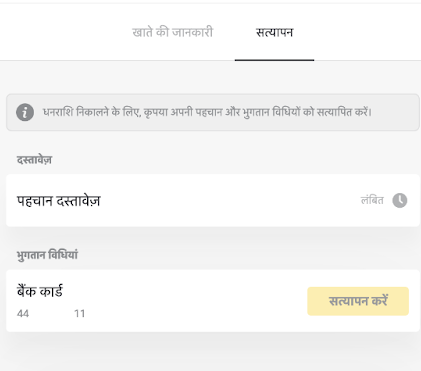Select the बैंक कार्ड title

click(x=40, y=291)
